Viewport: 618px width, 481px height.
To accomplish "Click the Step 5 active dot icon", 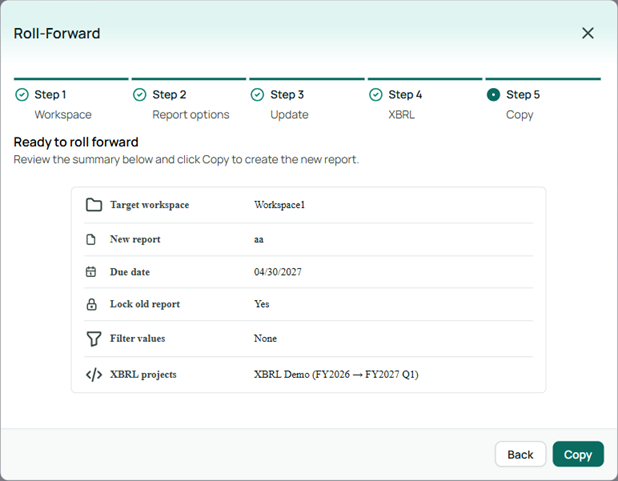I will 493,95.
